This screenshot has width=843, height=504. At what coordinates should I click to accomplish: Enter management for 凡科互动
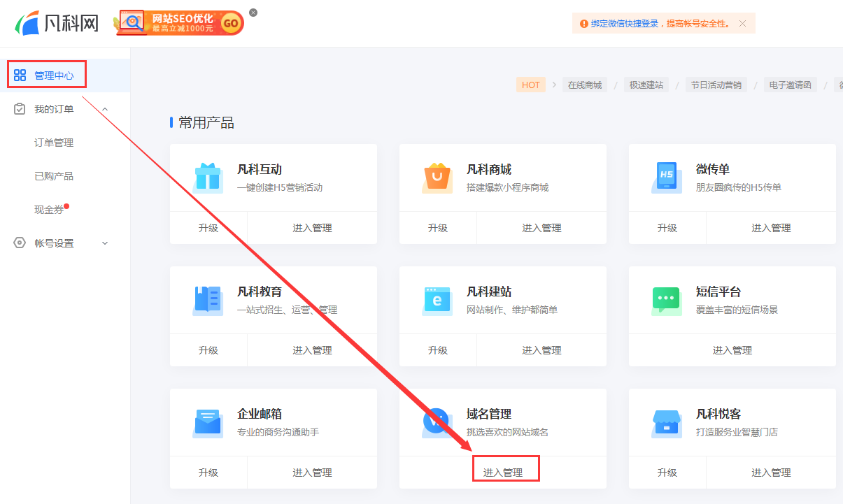(312, 228)
